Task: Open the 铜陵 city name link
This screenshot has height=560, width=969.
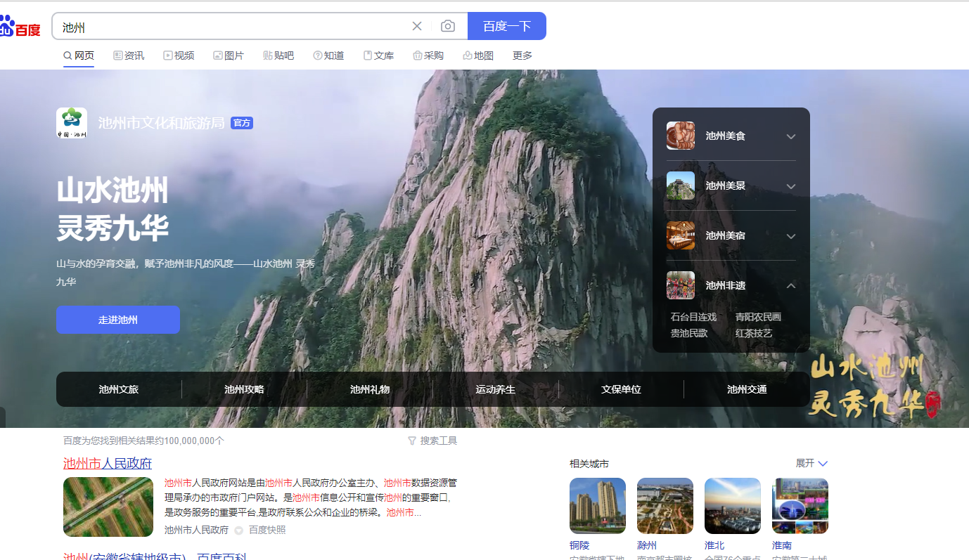Action: (x=579, y=545)
